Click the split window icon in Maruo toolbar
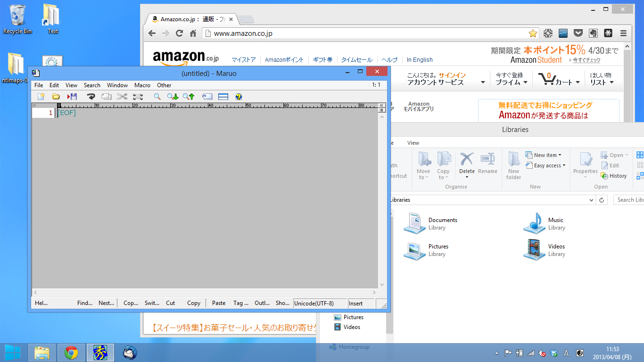The image size is (644, 362). pyautogui.click(x=223, y=97)
